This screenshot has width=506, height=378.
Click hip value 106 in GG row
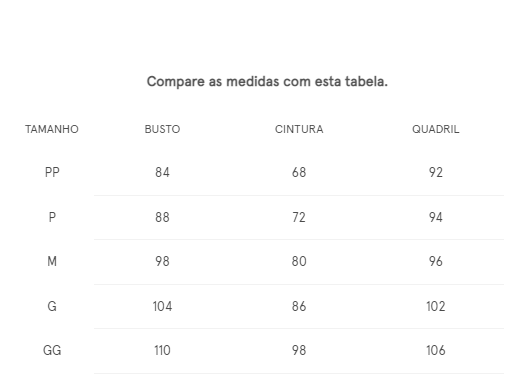click(436, 351)
